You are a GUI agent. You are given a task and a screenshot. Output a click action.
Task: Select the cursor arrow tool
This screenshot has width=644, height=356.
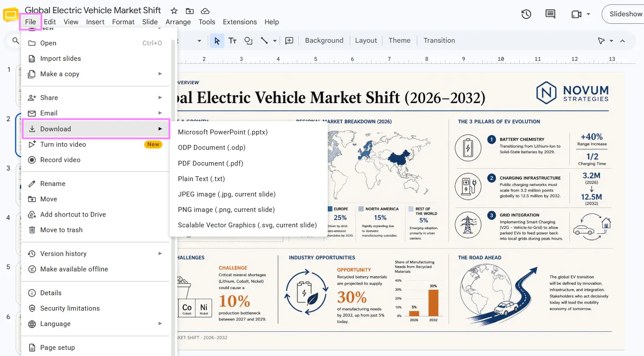[217, 41]
